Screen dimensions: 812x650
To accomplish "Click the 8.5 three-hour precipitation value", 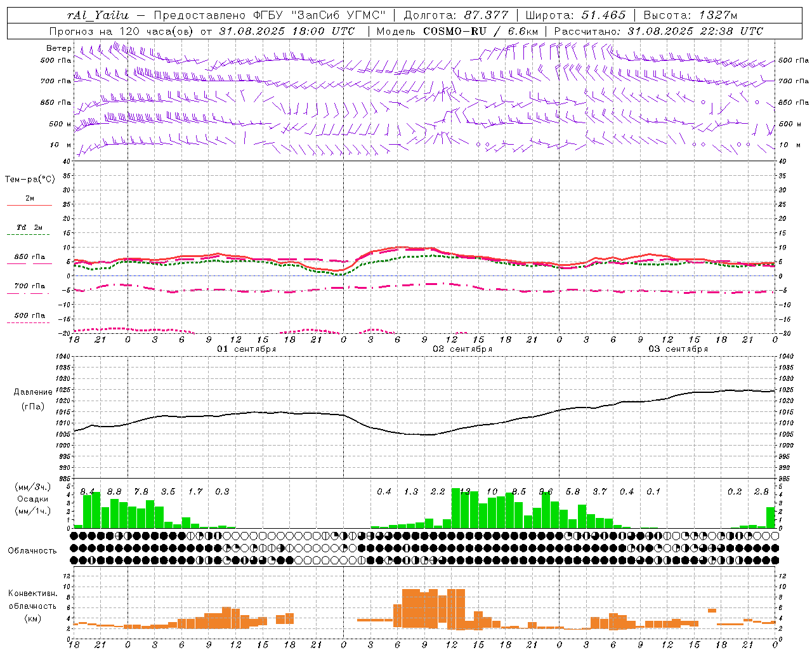I will (519, 491).
